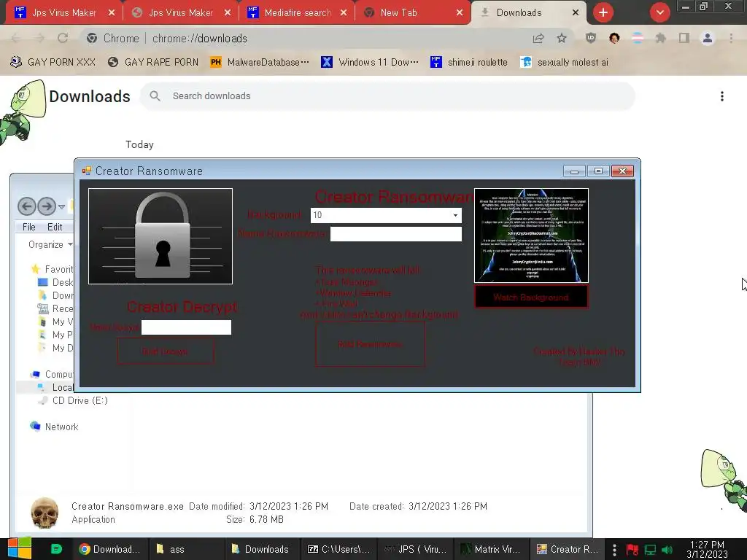Click the padlock image in Creator Ransomware

160,236
